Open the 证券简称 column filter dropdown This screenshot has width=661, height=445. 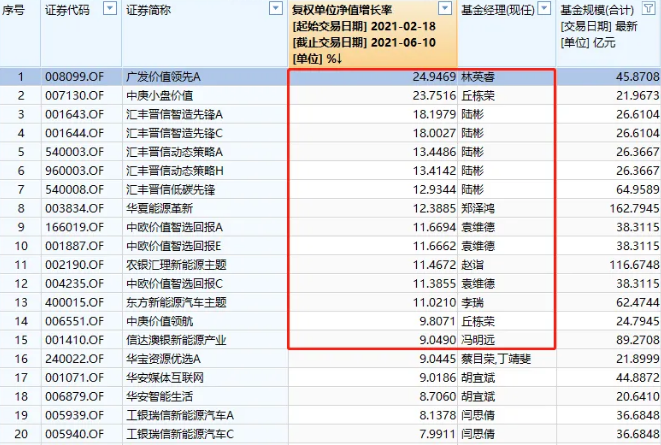276,8
